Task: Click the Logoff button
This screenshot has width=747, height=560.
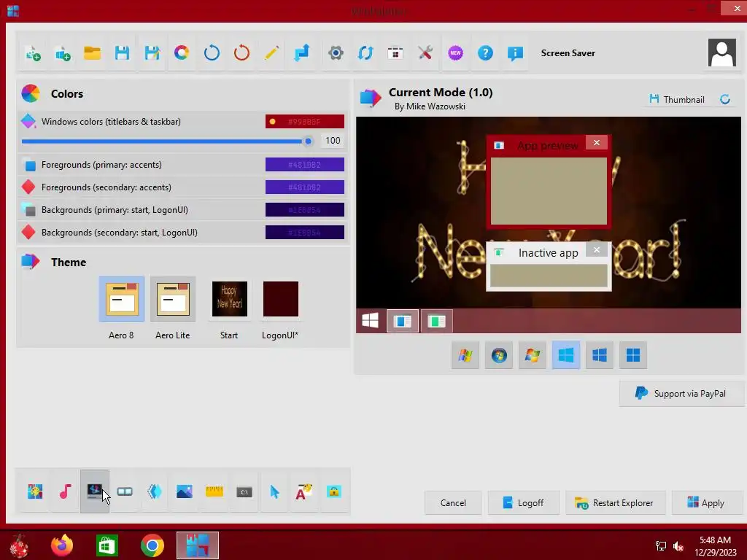Action: pos(523,503)
